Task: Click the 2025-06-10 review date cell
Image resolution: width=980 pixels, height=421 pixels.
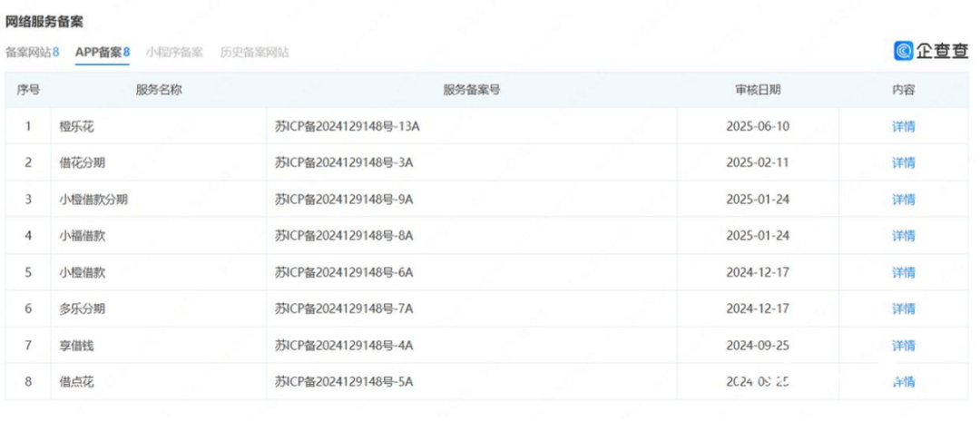Action: [x=758, y=126]
